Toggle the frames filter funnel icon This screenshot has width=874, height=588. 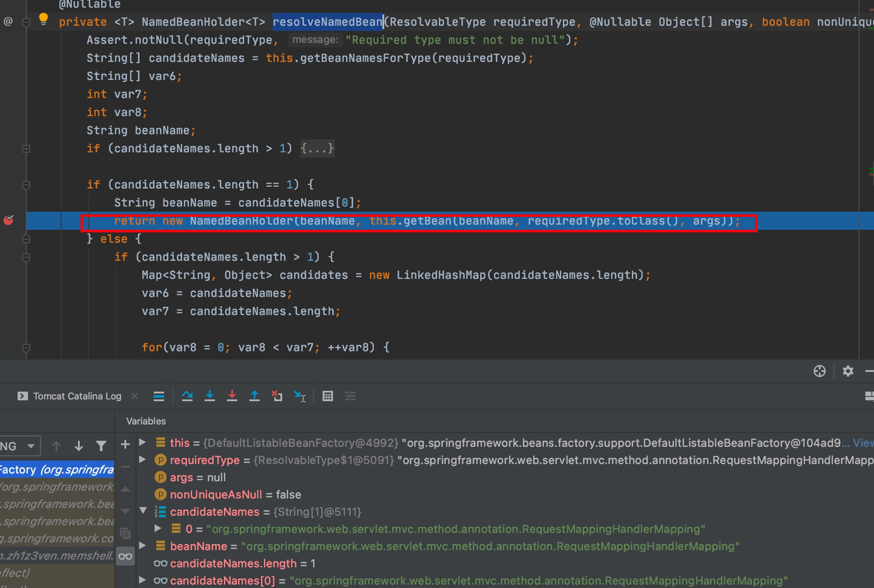(x=101, y=446)
